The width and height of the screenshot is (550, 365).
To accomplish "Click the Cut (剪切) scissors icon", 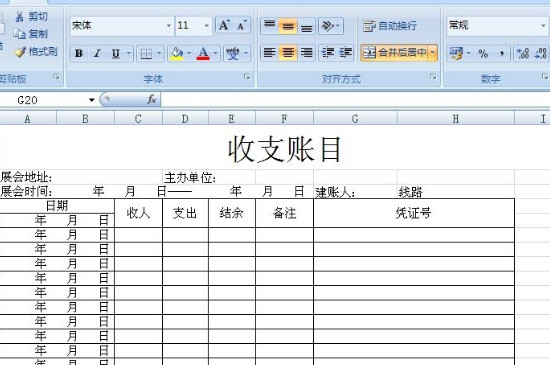I will tap(20, 16).
